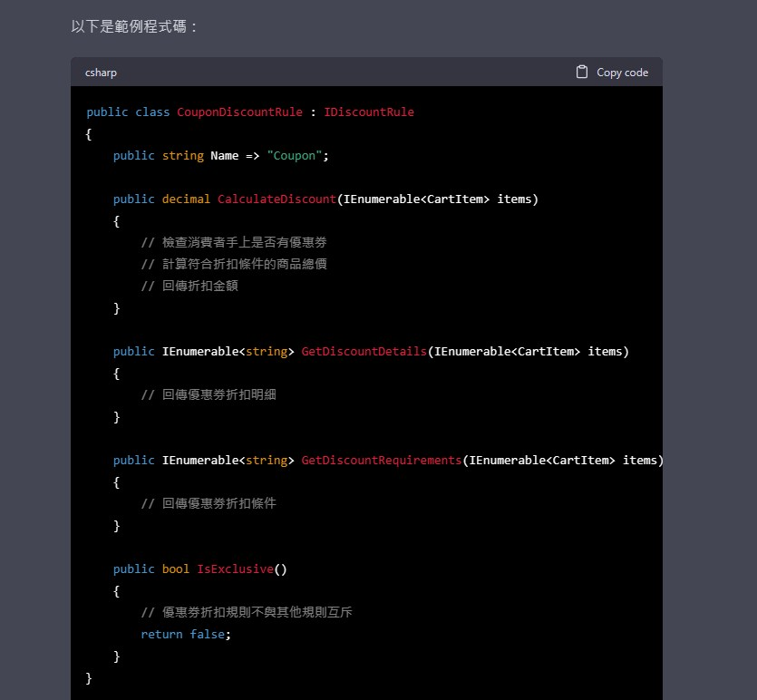This screenshot has width=757, height=700.
Task: Click the comment 優惠券折扣規則不與其他規則互斥
Action: (247, 613)
